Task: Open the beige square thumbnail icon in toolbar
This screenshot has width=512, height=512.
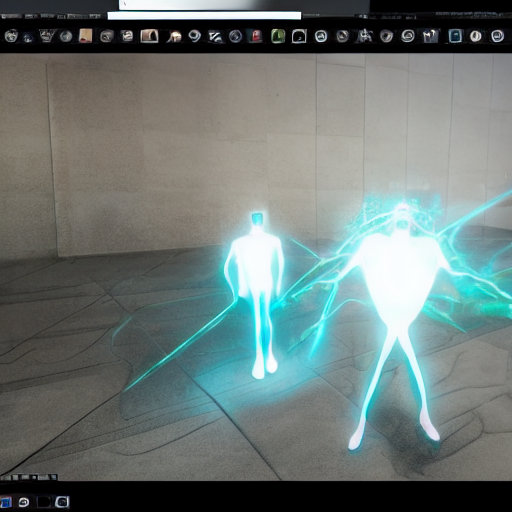Action: tap(85, 36)
